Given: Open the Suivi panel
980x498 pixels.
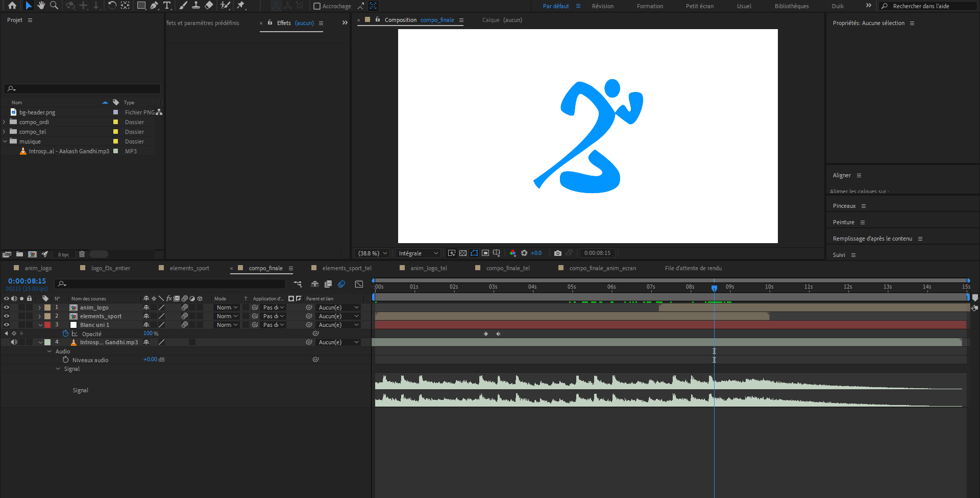Looking at the screenshot, I should [x=839, y=255].
